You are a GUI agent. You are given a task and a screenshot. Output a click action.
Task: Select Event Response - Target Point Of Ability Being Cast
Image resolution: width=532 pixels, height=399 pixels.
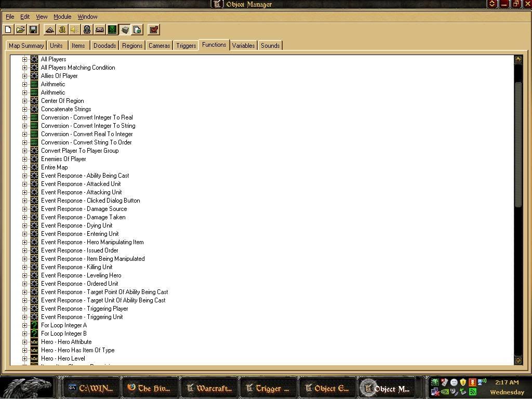click(x=104, y=292)
